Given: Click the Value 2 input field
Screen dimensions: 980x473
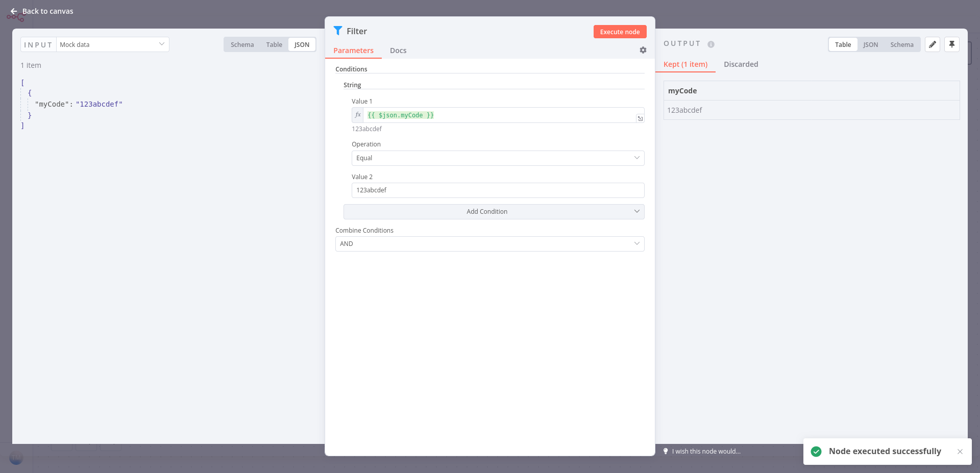Looking at the screenshot, I should (x=498, y=190).
